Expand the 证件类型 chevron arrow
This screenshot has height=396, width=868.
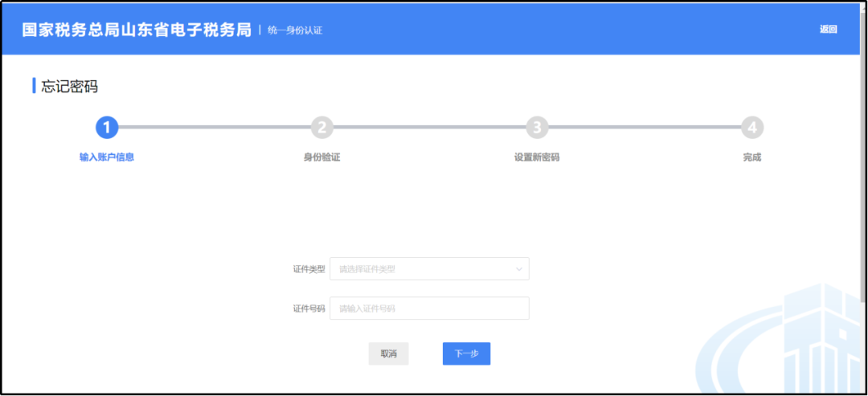tap(519, 269)
